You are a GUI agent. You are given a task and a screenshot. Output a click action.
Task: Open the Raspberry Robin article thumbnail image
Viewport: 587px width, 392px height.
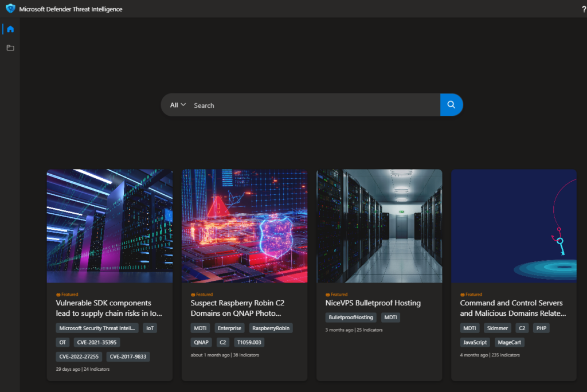pos(244,226)
